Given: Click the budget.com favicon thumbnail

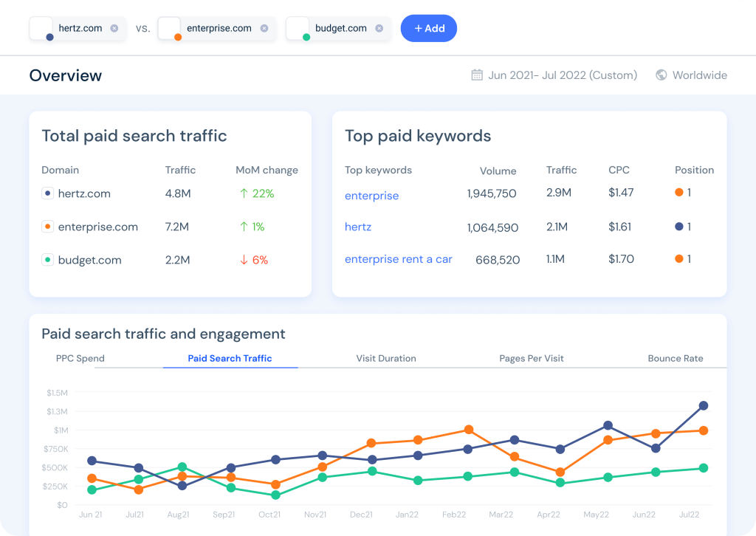Looking at the screenshot, I should tap(298, 29).
